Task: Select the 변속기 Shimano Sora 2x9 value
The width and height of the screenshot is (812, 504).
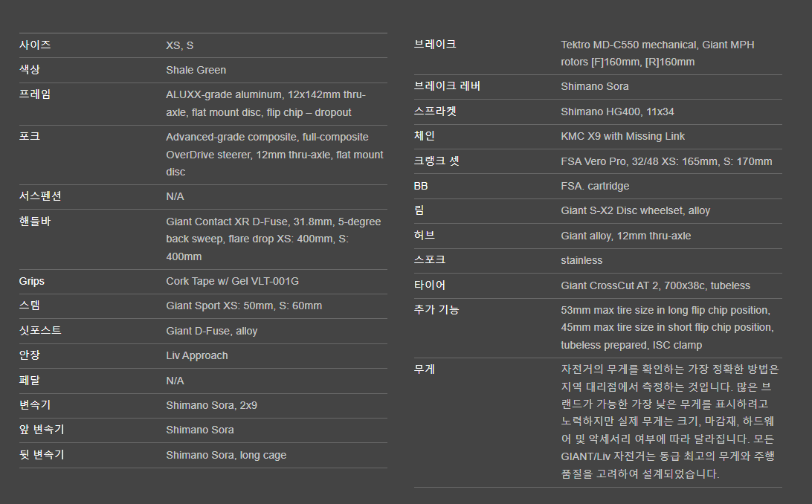Action: point(211,405)
